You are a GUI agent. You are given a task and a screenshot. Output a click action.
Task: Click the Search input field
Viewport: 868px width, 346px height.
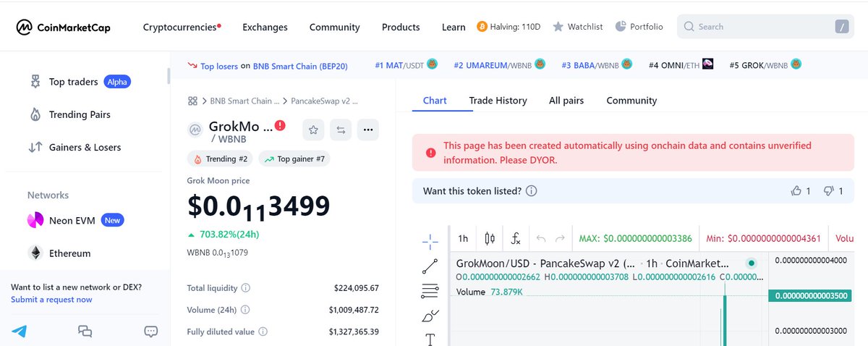tap(766, 27)
